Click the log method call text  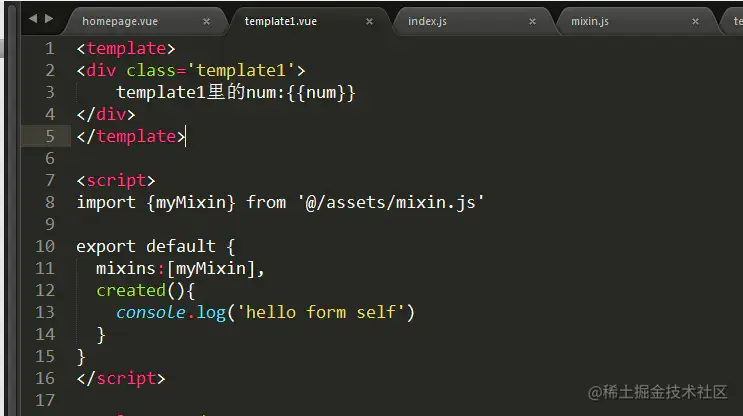click(211, 313)
